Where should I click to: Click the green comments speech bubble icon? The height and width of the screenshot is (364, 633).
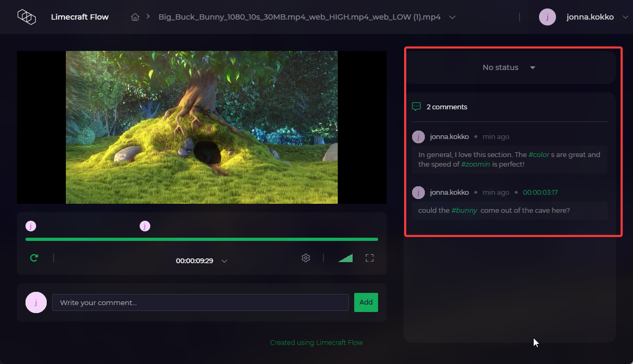pos(416,107)
